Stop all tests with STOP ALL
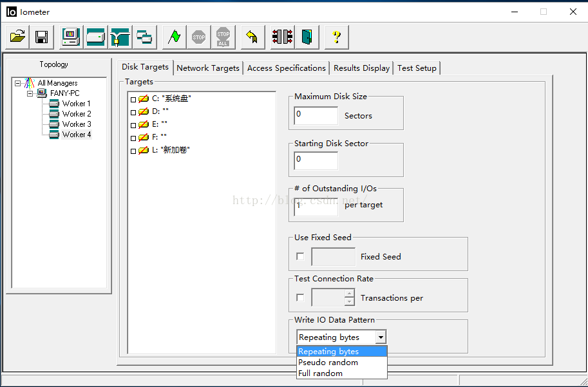588x387 pixels. pyautogui.click(x=223, y=37)
